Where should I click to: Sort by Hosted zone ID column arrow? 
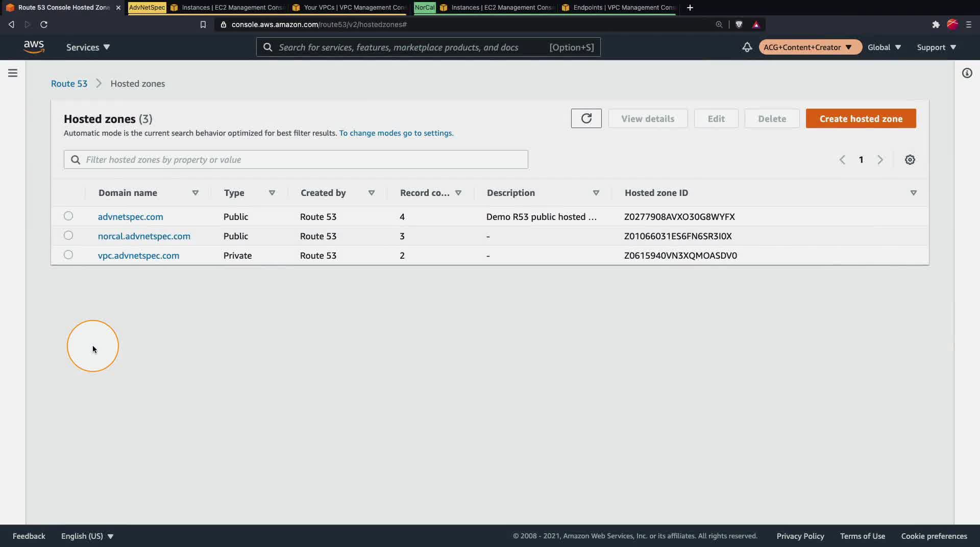coord(913,193)
